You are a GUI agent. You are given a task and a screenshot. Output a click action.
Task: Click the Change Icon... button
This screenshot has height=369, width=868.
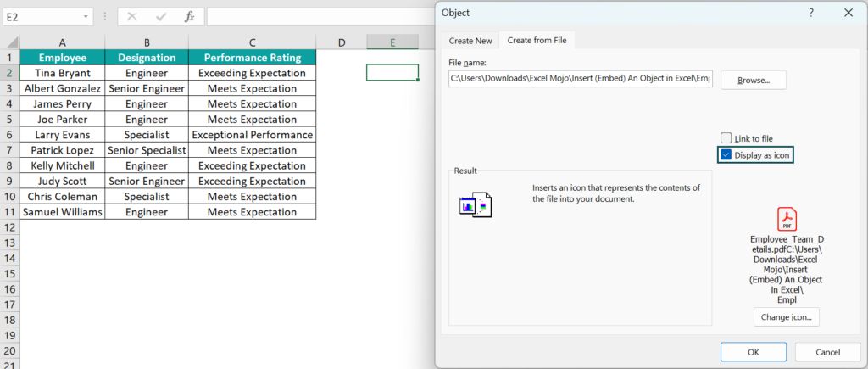pos(786,317)
